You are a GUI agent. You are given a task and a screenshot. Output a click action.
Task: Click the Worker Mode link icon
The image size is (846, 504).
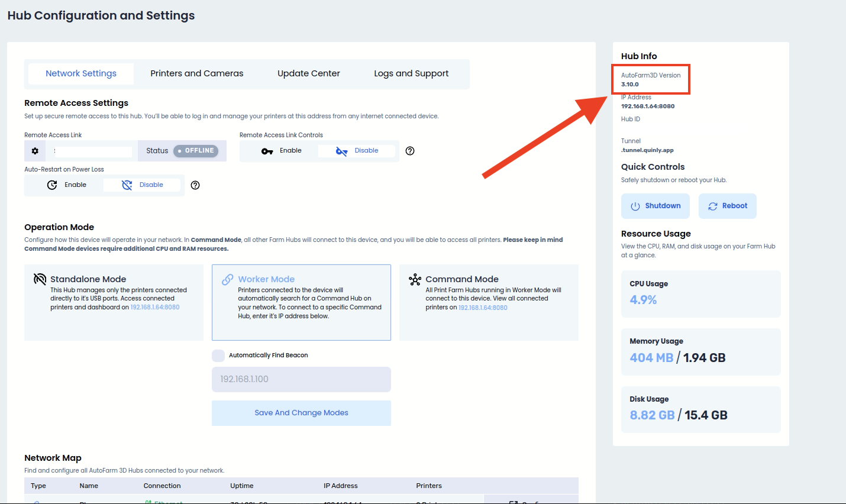click(227, 279)
